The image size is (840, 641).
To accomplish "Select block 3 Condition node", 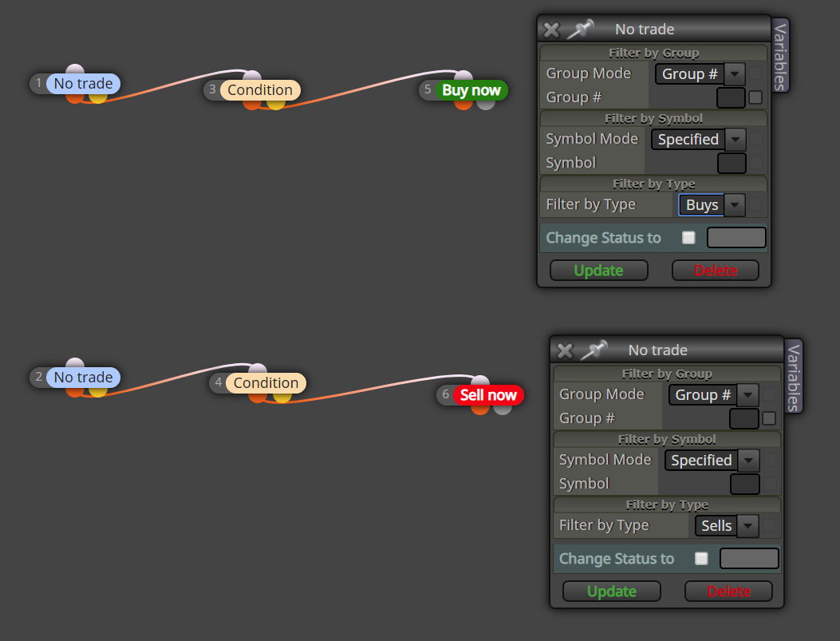I will pyautogui.click(x=260, y=90).
